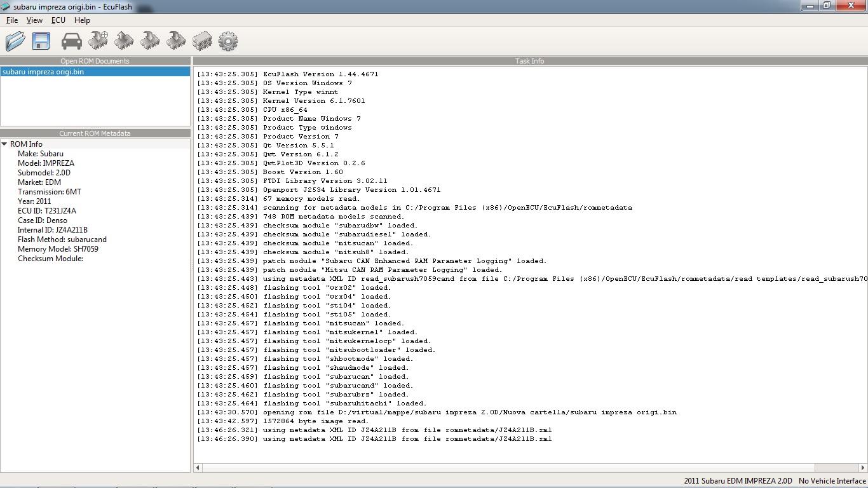Click the Mitsu CAN RAM Parameter Logging line
The image size is (868, 488).
point(350,269)
